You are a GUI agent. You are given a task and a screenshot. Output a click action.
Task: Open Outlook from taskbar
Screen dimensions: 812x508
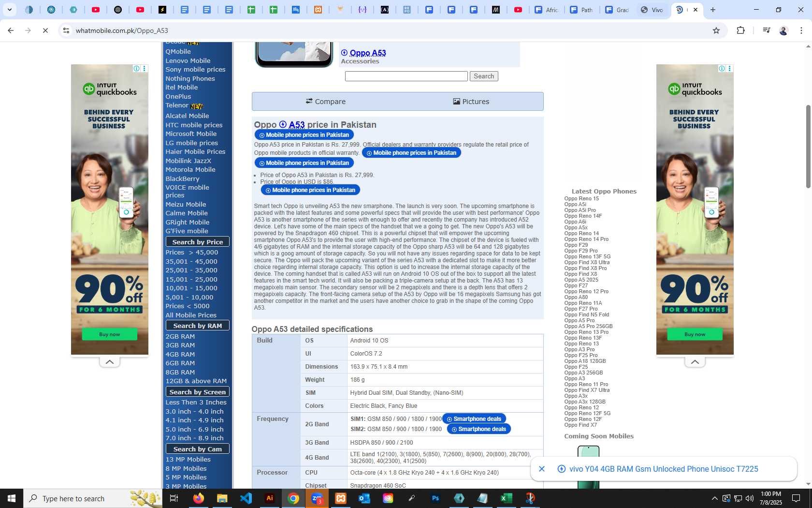(x=364, y=498)
